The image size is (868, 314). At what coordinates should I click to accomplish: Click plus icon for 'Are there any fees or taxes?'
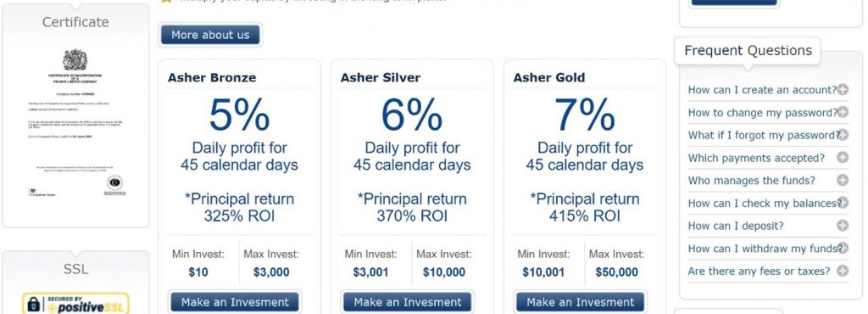[842, 272]
